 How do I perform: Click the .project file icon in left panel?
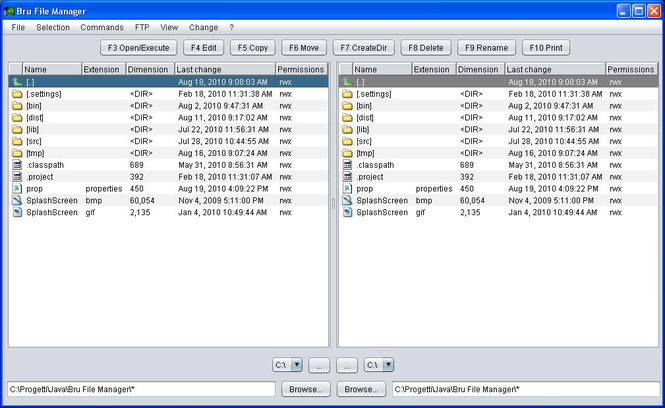[x=17, y=177]
